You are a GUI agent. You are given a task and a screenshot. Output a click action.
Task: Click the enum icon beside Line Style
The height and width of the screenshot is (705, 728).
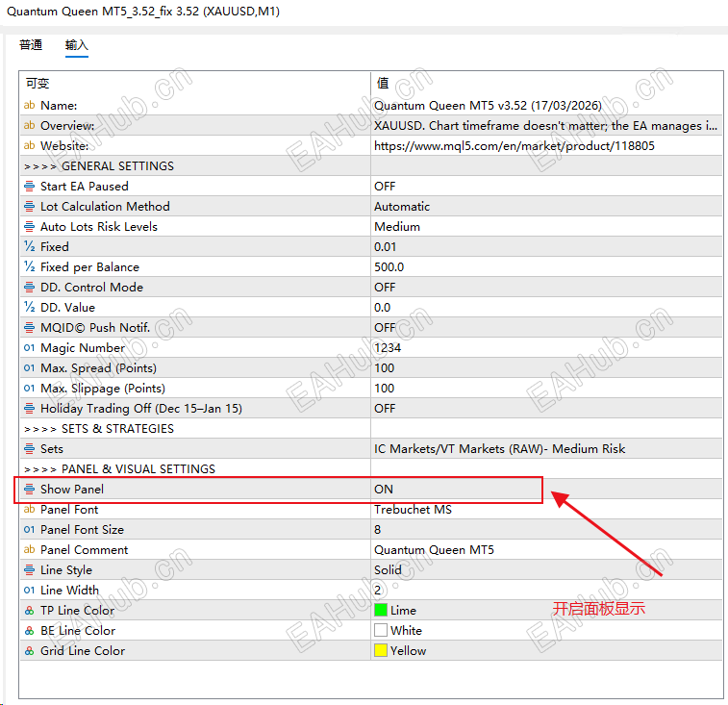(29, 569)
